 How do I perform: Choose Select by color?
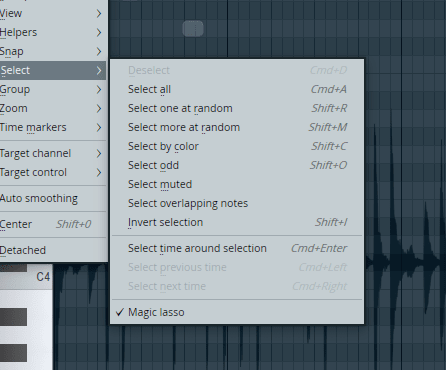click(x=237, y=146)
